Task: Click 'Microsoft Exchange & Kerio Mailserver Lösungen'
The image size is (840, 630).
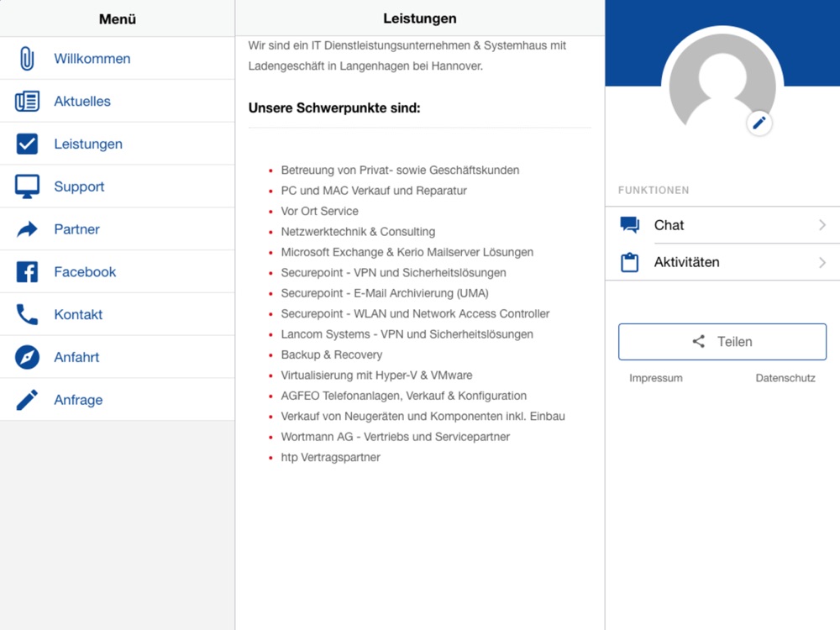Action: 407,252
